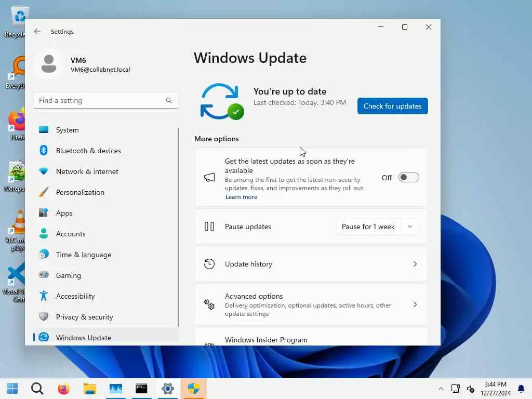Click the megaphone icon for latest updates
This screenshot has width=532, height=399.
pos(209,177)
